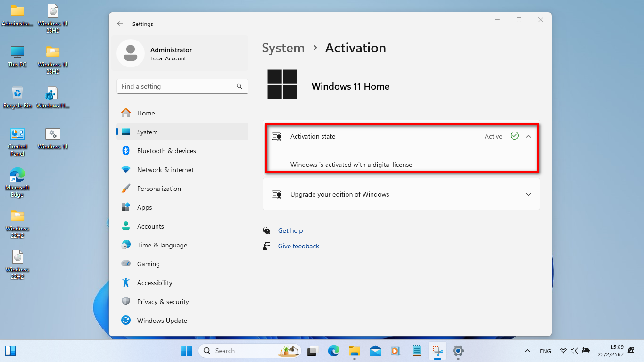Open Accounts settings
Image resolution: width=644 pixels, height=362 pixels.
point(182,226)
